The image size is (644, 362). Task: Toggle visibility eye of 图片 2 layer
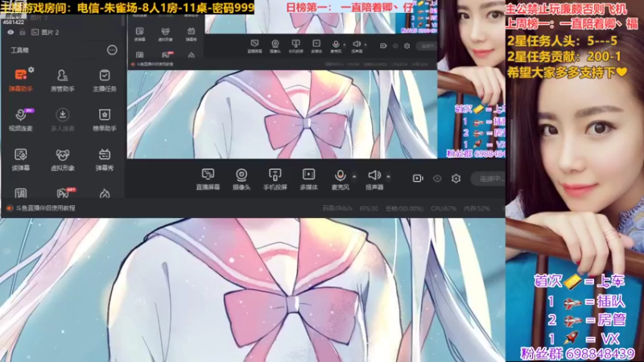pyautogui.click(x=10, y=32)
